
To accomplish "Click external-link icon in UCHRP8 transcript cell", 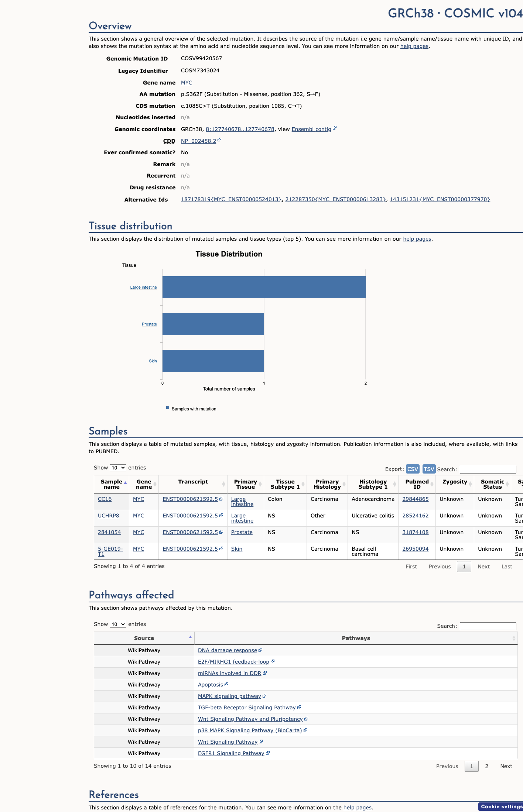I will click(221, 515).
